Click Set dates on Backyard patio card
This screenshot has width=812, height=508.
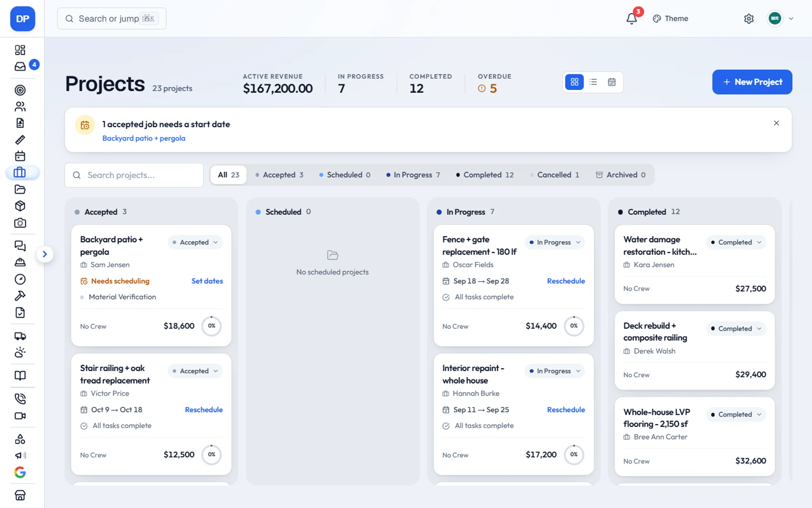(207, 281)
